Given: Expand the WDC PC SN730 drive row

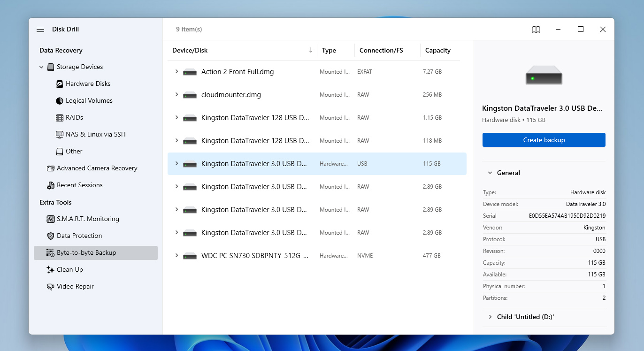Looking at the screenshot, I should point(176,255).
